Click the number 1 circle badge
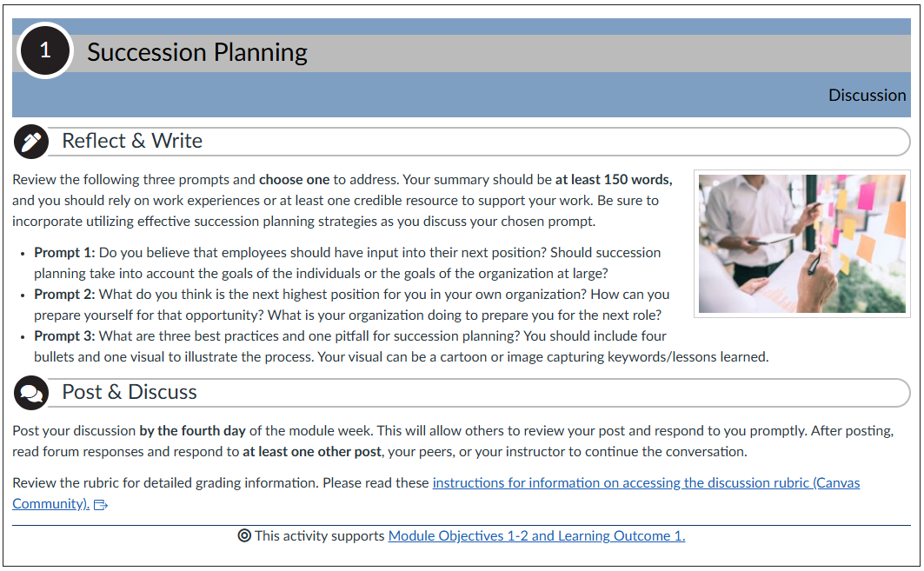 pos(45,51)
